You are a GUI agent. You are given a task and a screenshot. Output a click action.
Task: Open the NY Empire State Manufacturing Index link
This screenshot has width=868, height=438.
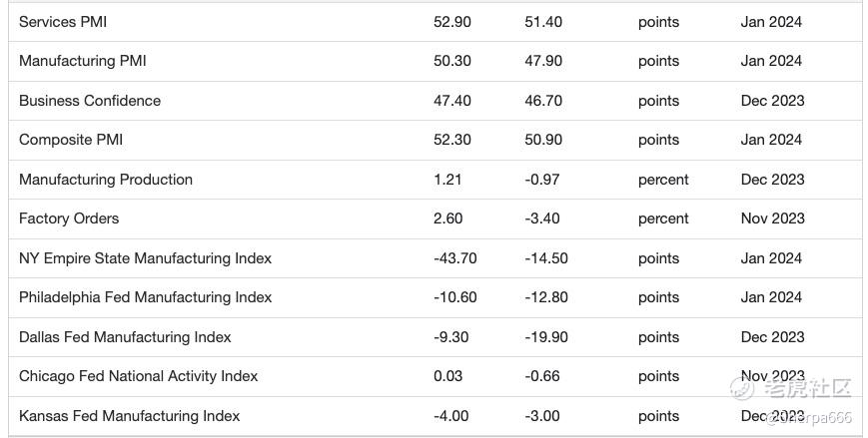[x=145, y=258]
